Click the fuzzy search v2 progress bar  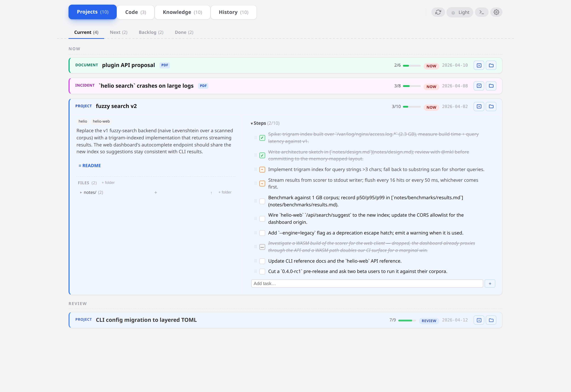tap(411, 107)
